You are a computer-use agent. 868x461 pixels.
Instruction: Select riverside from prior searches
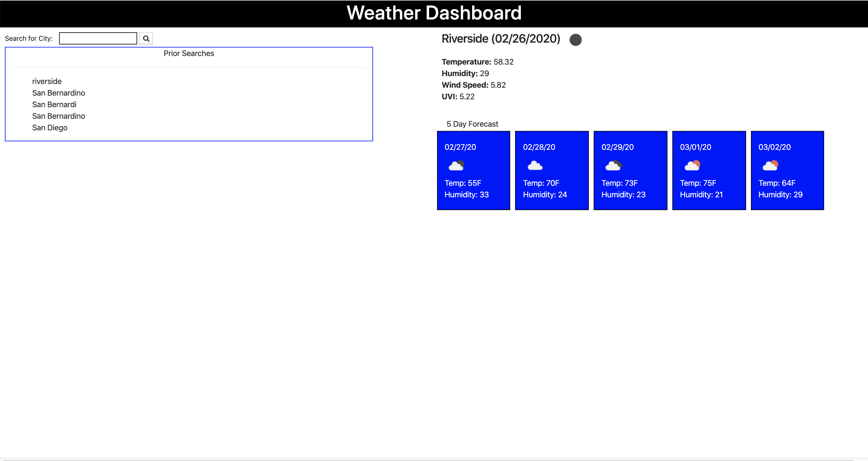(x=47, y=82)
